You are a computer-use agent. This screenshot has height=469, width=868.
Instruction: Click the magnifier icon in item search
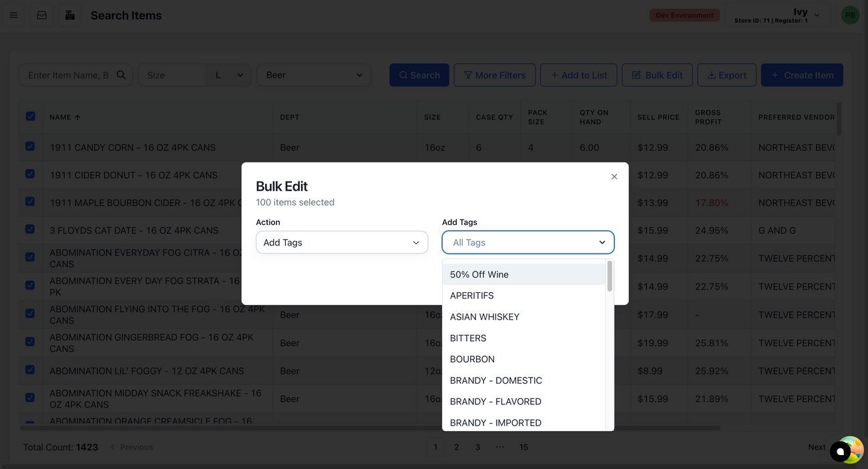click(121, 75)
